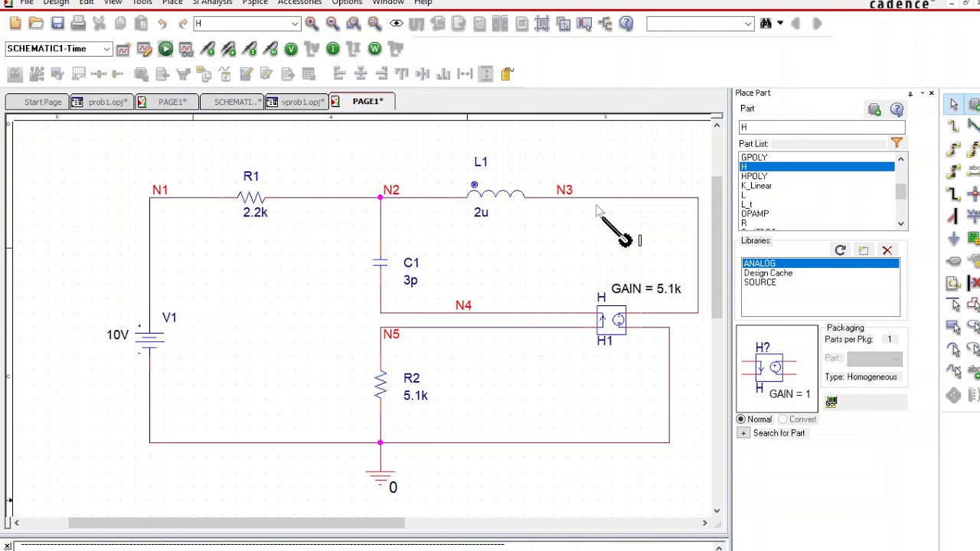Select the Voltage Differential marker probe
The height and width of the screenshot is (551, 980).
tap(228, 49)
